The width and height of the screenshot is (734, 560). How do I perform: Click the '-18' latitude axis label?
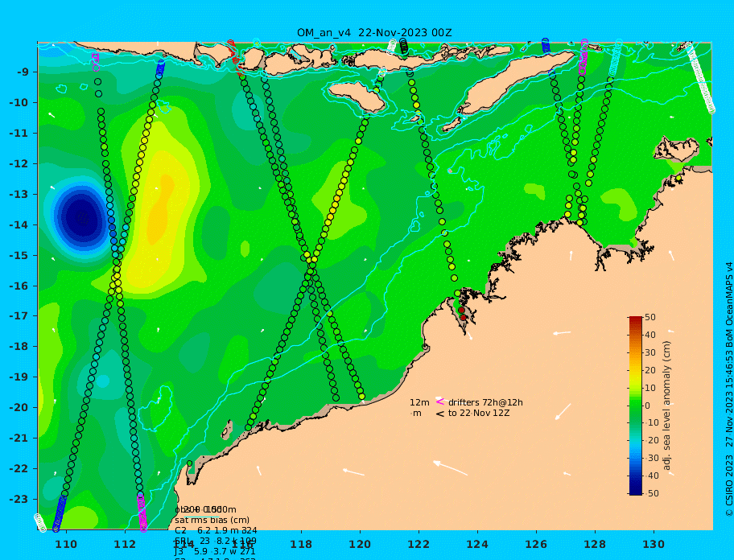19,347
